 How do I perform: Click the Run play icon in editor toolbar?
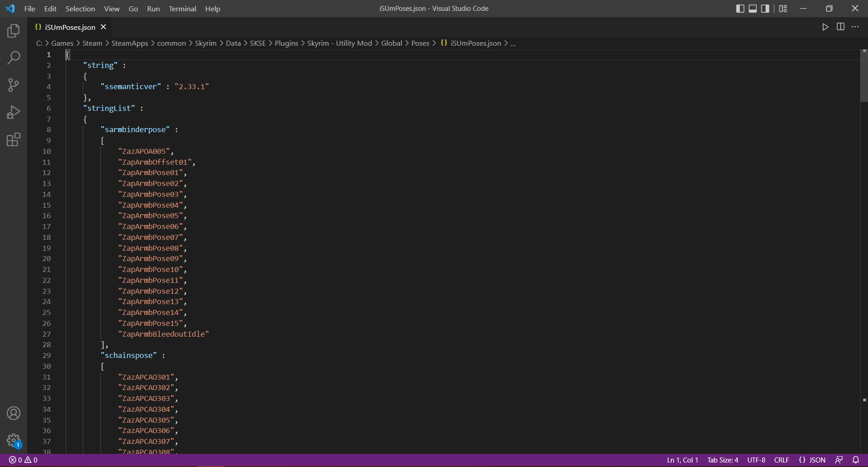coord(826,27)
